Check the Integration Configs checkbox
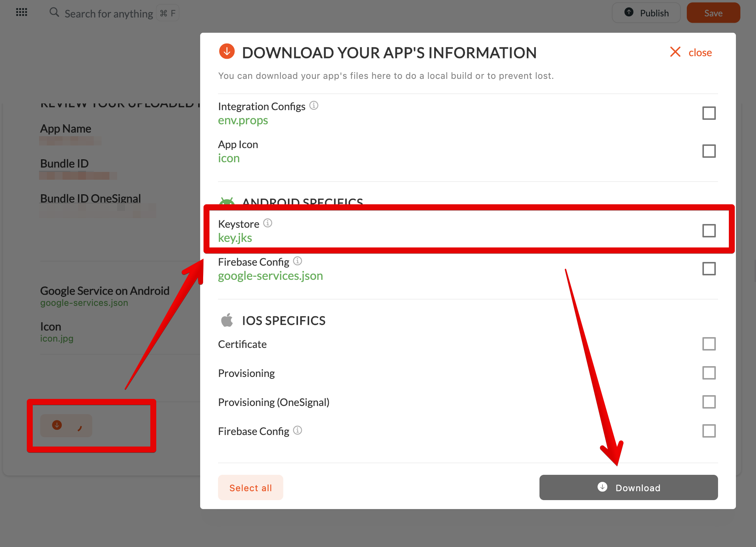Screen dimensions: 756x547 (x=709, y=113)
